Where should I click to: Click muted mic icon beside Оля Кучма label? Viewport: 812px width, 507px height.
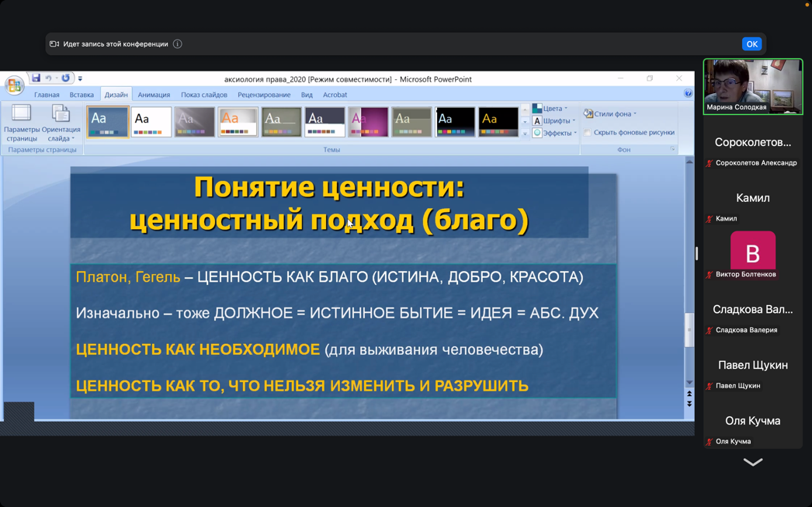pyautogui.click(x=710, y=442)
